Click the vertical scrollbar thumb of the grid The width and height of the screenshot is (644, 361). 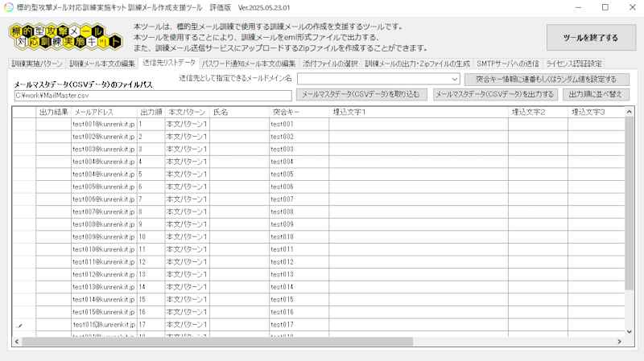pos(629,203)
